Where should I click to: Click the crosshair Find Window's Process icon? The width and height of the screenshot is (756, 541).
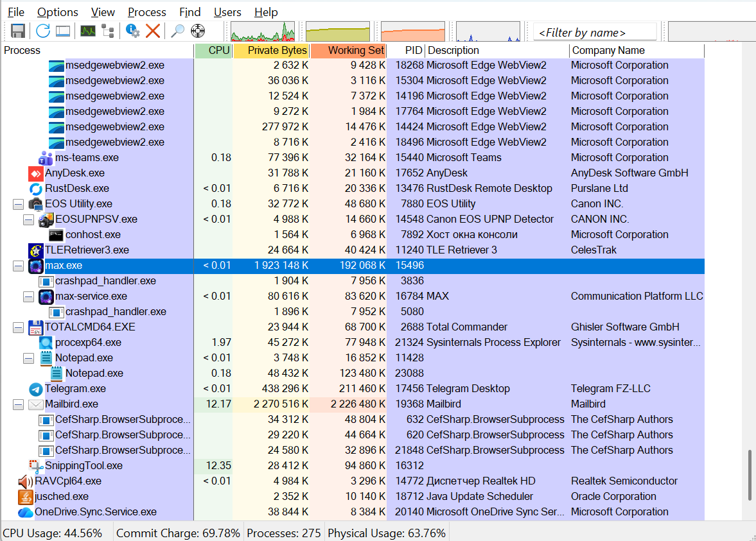198,31
